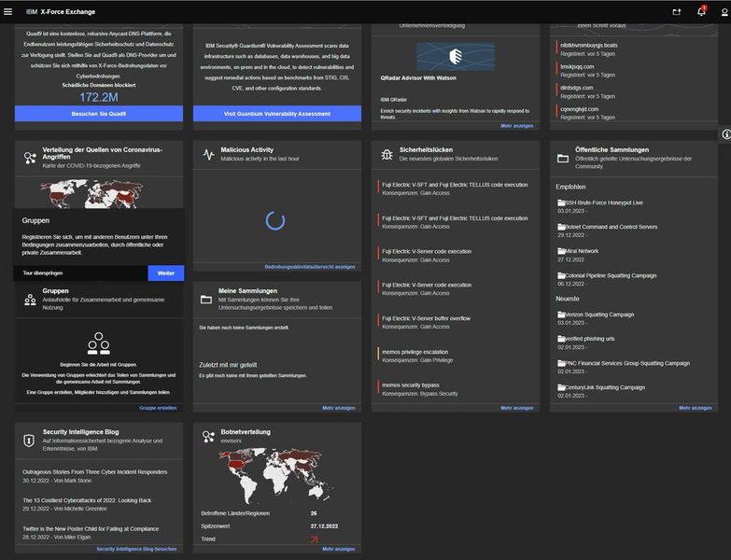Click Weiter in the tour popup
Screen dimensions: 731x560
point(166,273)
